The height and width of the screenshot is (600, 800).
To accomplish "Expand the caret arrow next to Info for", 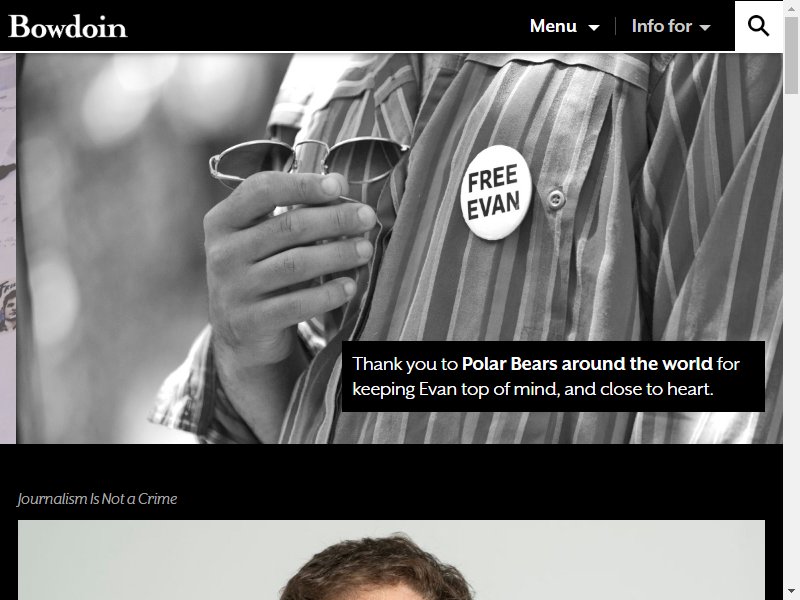I will [x=705, y=28].
